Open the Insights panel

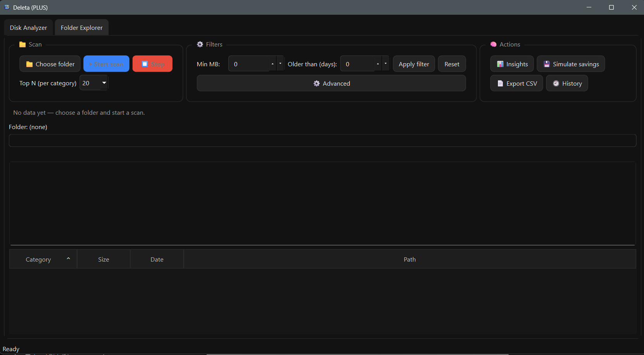[x=512, y=64]
